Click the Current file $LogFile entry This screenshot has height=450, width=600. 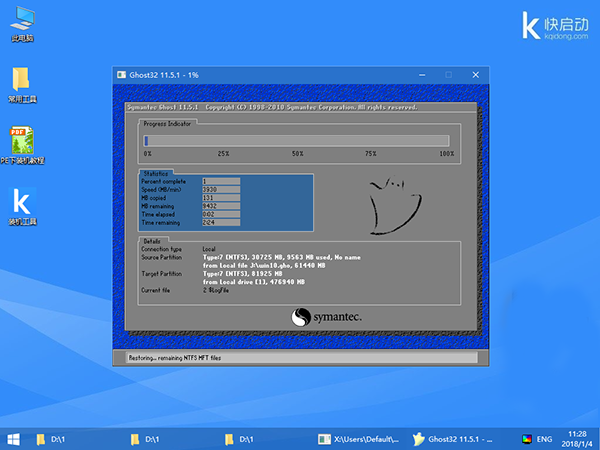click(x=216, y=290)
